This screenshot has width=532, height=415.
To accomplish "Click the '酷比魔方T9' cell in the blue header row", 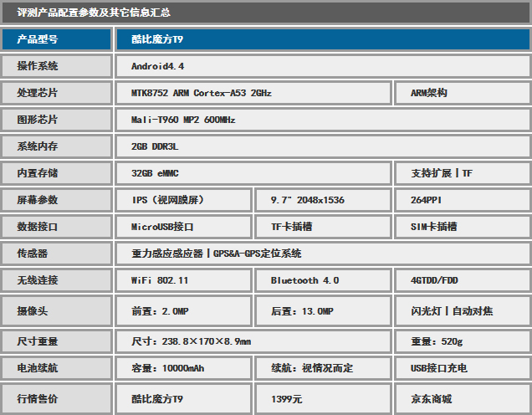I will [x=323, y=39].
